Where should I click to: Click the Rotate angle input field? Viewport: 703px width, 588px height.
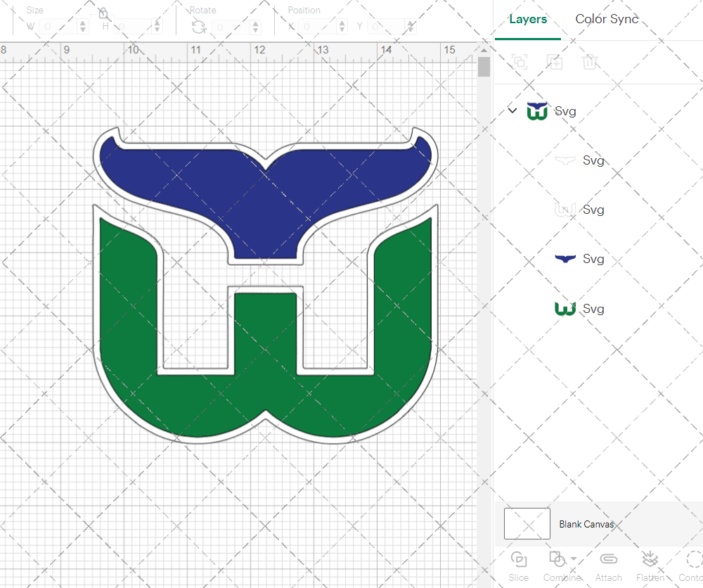tap(231, 27)
